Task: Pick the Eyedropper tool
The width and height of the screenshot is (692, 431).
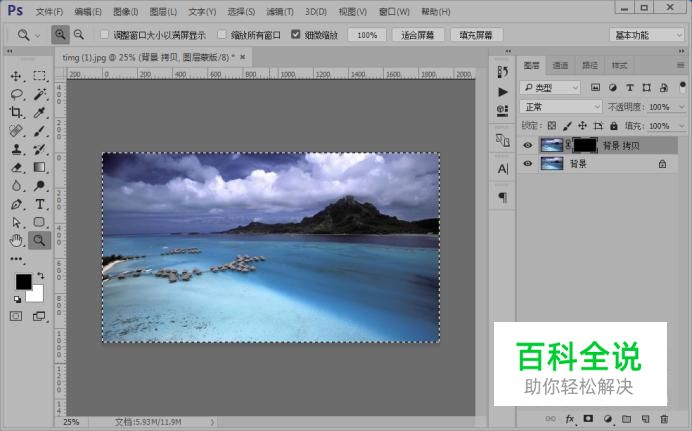Action: 40,112
